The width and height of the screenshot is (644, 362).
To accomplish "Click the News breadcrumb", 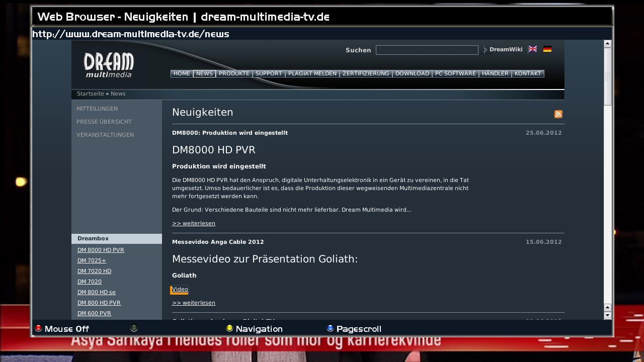I will point(118,94).
